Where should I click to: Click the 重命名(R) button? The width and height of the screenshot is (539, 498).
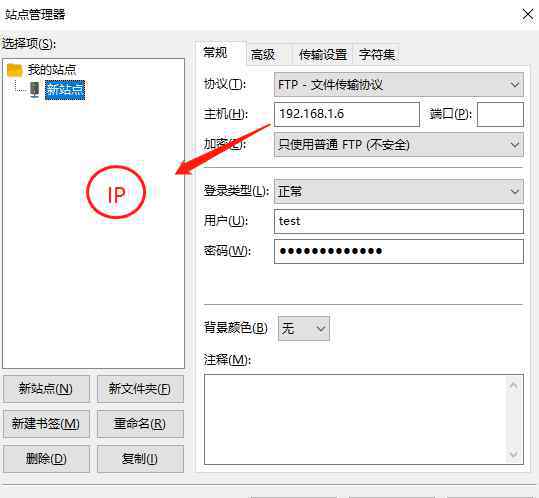(x=140, y=424)
